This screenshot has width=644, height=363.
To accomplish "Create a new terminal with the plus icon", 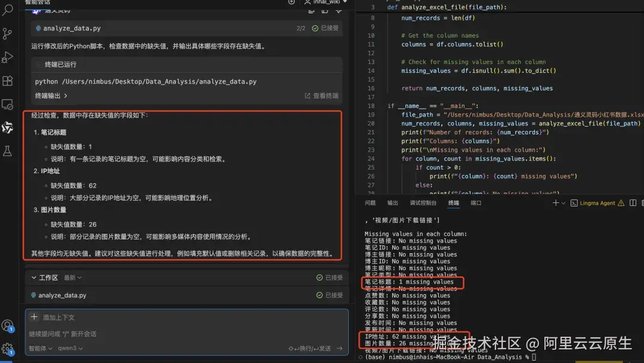I will (x=556, y=203).
